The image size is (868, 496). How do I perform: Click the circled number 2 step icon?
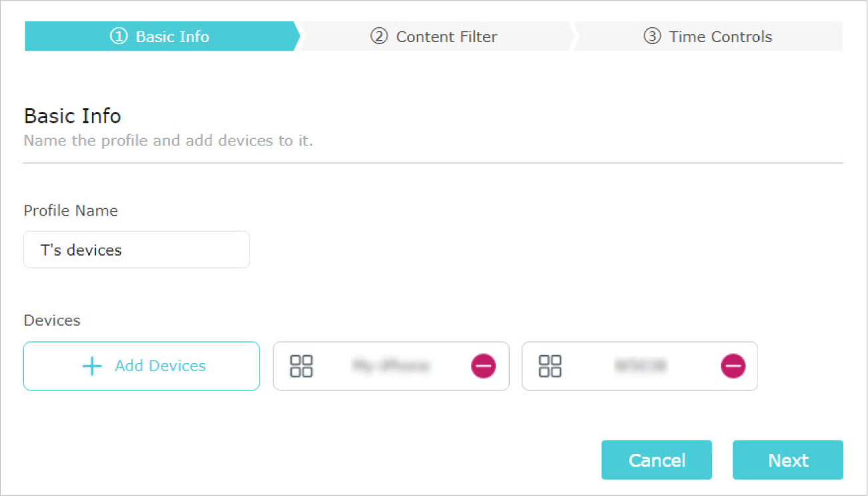coord(379,37)
